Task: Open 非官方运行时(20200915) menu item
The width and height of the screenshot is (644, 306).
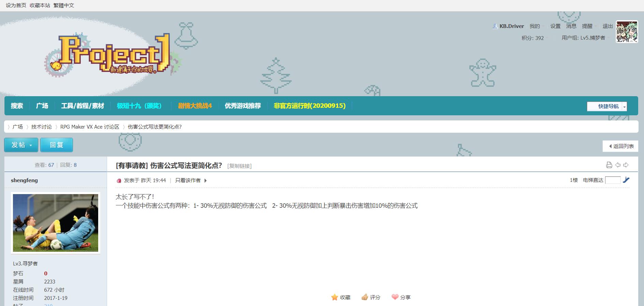Action: click(x=310, y=106)
